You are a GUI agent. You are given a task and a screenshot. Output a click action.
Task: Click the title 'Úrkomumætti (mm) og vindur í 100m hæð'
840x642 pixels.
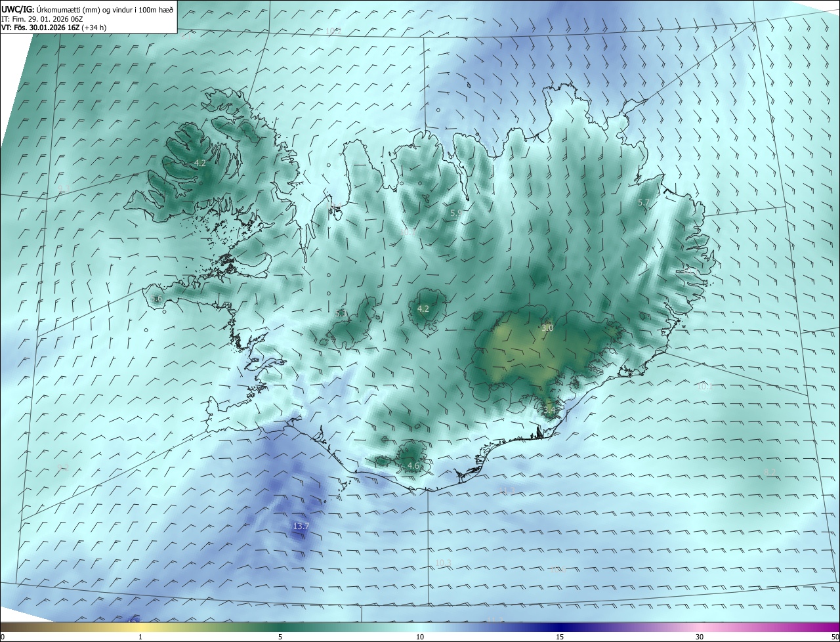104,9
